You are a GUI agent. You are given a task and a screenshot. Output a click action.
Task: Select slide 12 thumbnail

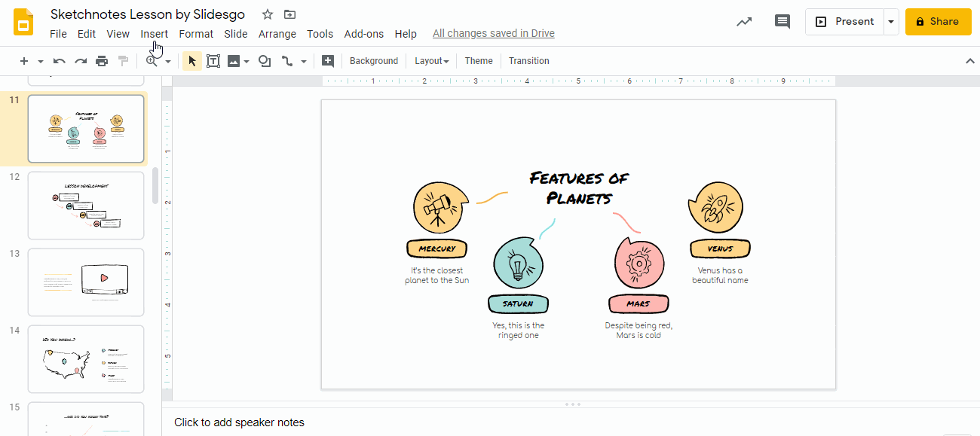pyautogui.click(x=86, y=206)
